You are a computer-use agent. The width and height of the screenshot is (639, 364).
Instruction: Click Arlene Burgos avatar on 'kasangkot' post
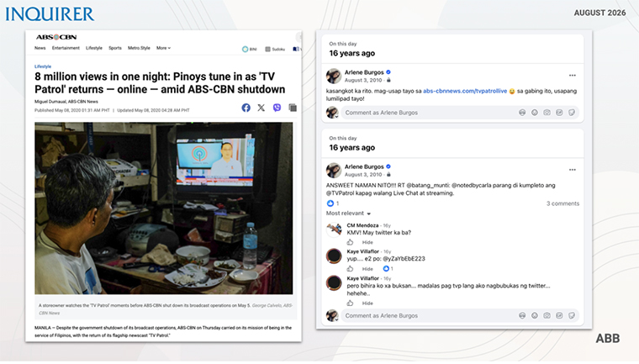(x=333, y=76)
